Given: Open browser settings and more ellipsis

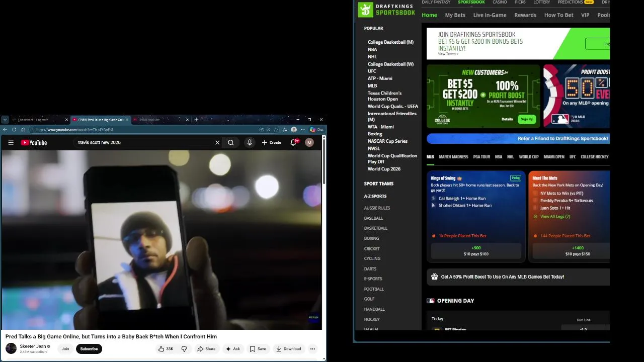Looking at the screenshot, I should pos(303,130).
